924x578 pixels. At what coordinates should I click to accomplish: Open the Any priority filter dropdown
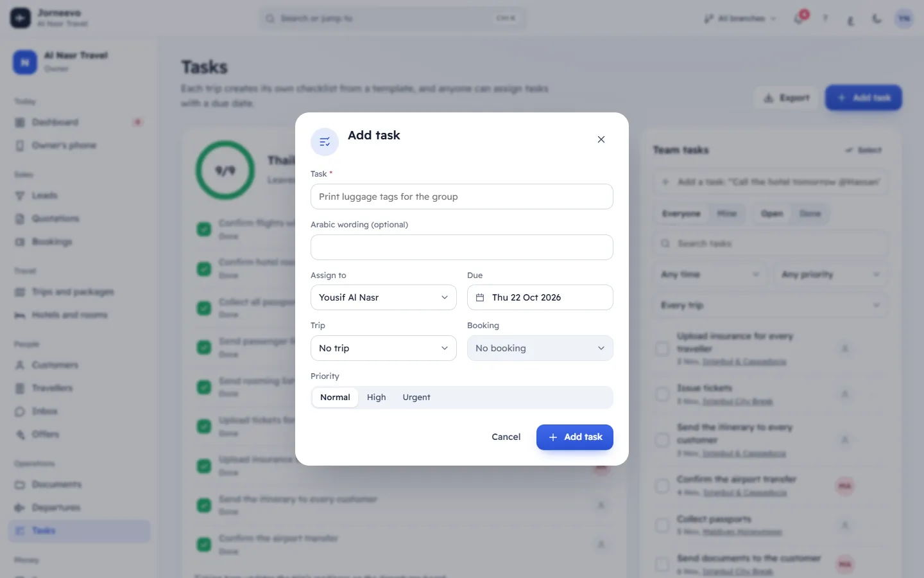[x=830, y=274]
